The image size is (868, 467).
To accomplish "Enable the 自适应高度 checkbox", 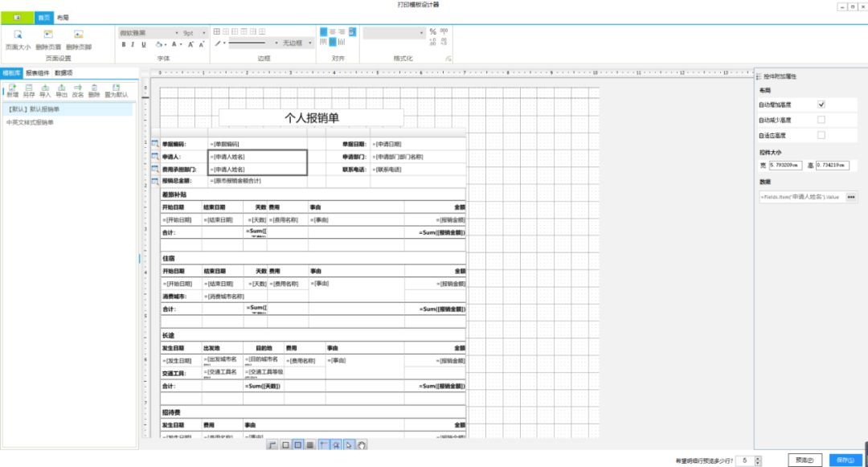I will (821, 135).
